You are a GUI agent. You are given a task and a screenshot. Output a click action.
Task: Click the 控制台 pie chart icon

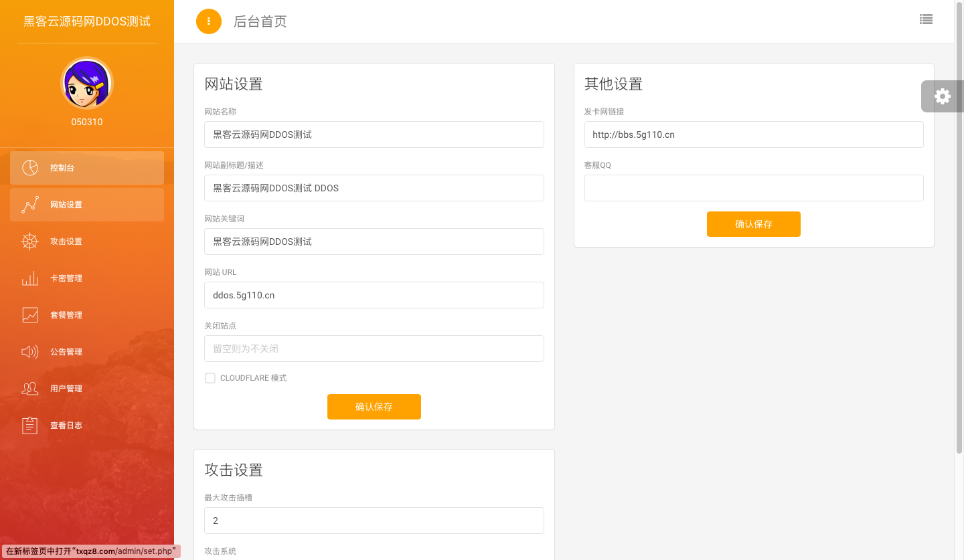coord(30,168)
